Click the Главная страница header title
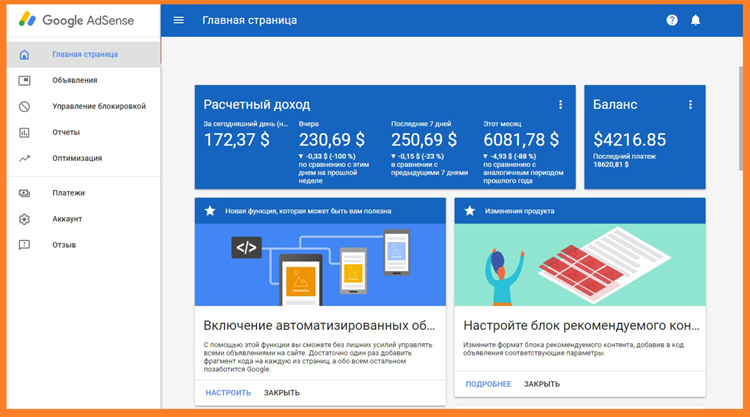 click(x=250, y=20)
